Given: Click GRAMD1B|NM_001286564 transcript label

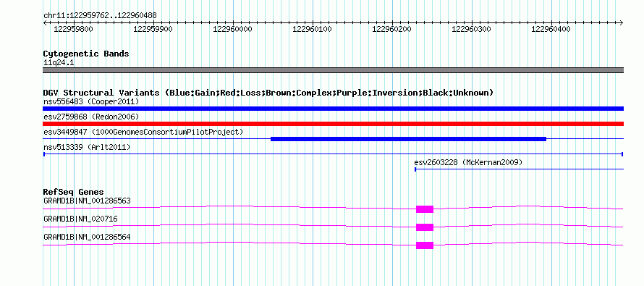Looking at the screenshot, I should (87, 237).
